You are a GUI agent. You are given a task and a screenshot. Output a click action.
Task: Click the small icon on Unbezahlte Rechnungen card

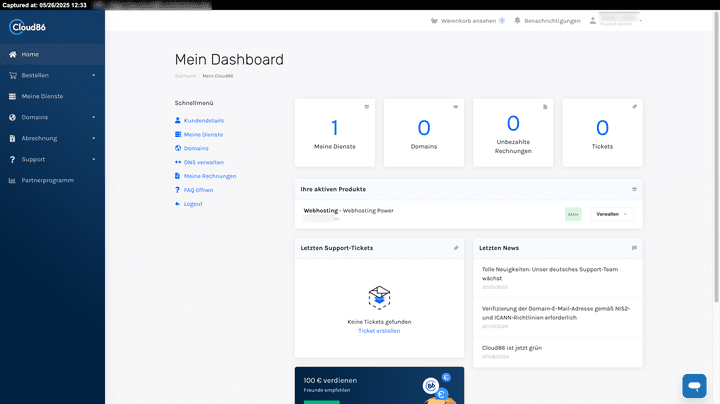click(x=545, y=107)
